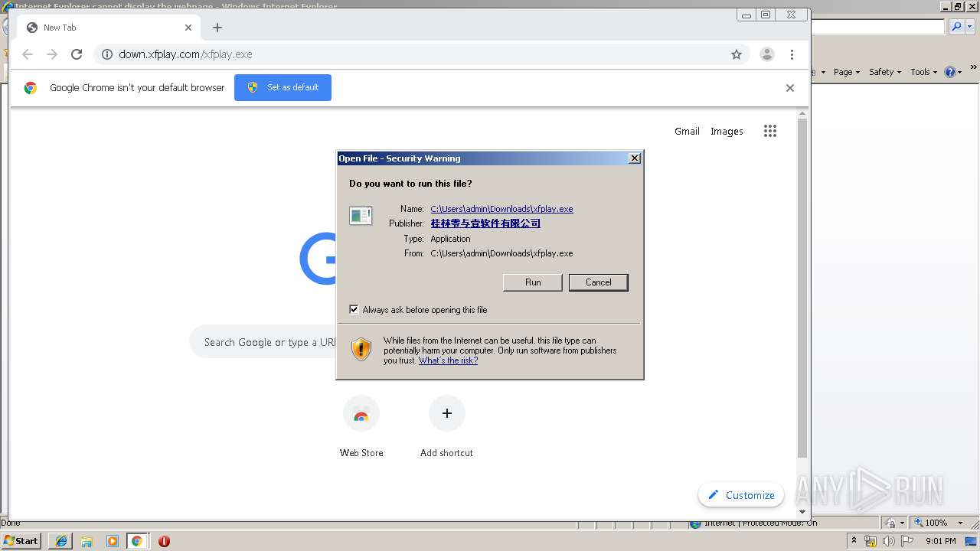
Task: Click the Chrome forward arrow
Action: point(52,54)
